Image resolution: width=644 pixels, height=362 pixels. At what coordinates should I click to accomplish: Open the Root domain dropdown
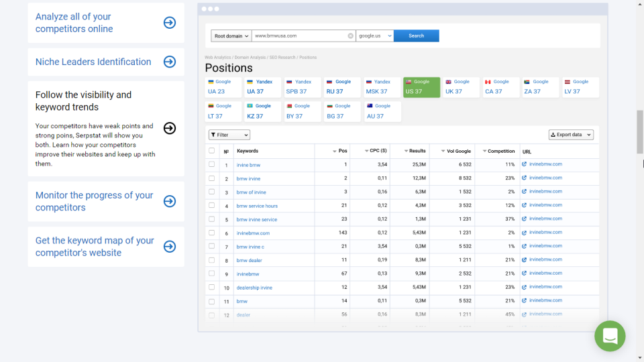tap(231, 36)
